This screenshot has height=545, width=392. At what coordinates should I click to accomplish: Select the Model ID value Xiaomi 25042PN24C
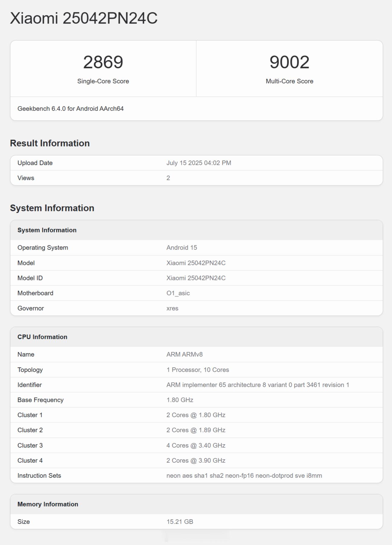coord(196,278)
